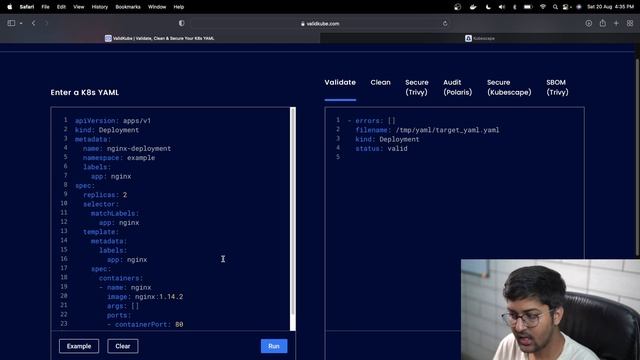Image resolution: width=640 pixels, height=360 pixels.
Task: Click the 'image: nginx:1.14.2' line
Action: (x=145, y=297)
